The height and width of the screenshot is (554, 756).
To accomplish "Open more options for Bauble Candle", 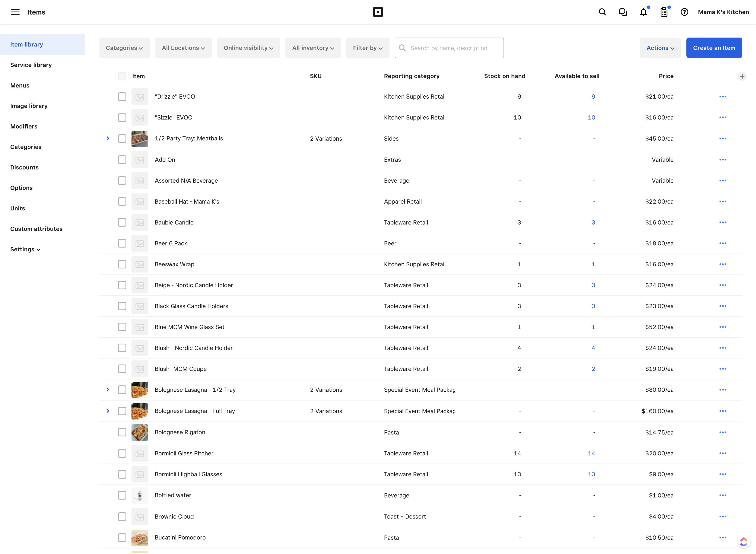I will (x=722, y=222).
